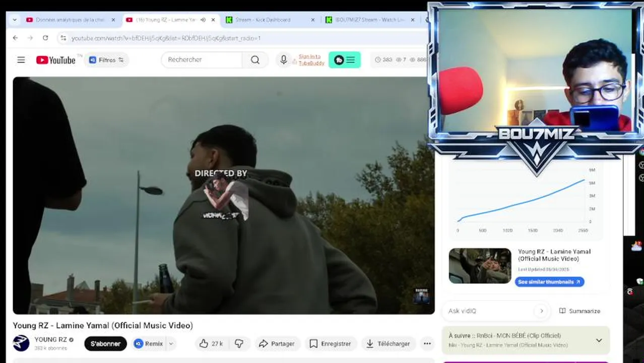Expand the Remix dropdown arrow

pyautogui.click(x=171, y=344)
